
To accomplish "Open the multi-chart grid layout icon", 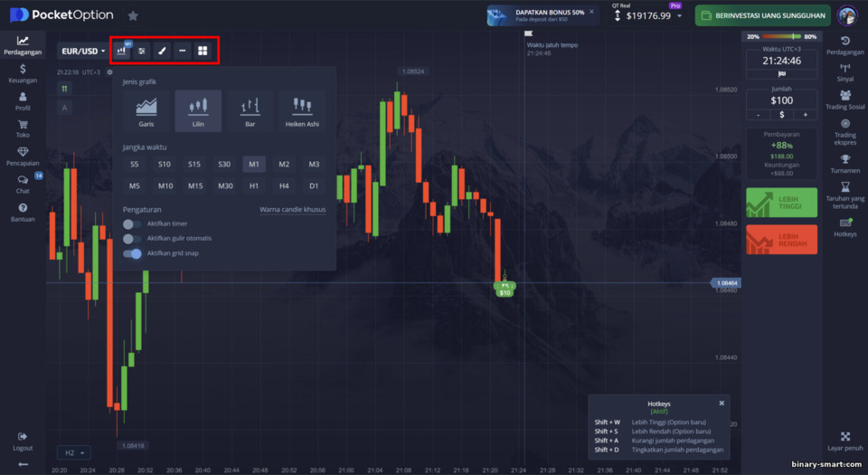I will point(203,51).
